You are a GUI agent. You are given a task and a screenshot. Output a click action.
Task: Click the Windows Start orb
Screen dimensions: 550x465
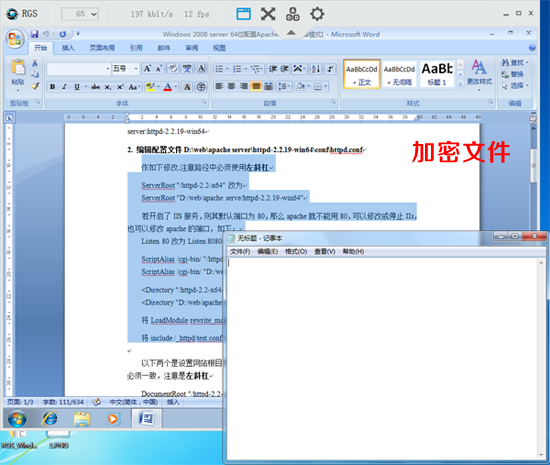click(17, 419)
